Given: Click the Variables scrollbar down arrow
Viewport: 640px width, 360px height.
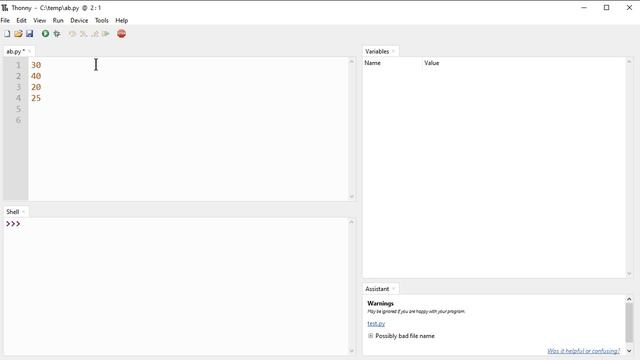Looking at the screenshot, I should [x=629, y=274].
